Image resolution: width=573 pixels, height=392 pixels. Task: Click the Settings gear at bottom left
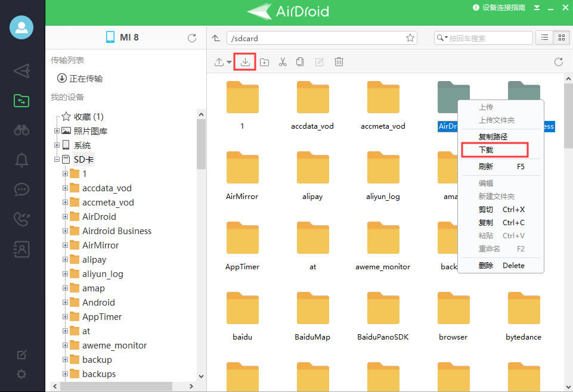point(21,374)
